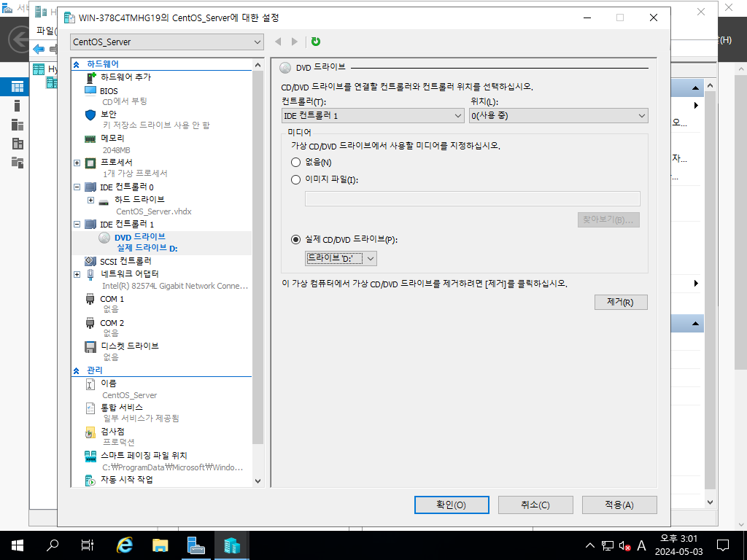Click the 취소(C) button
Image resolution: width=747 pixels, height=560 pixels.
[535, 505]
